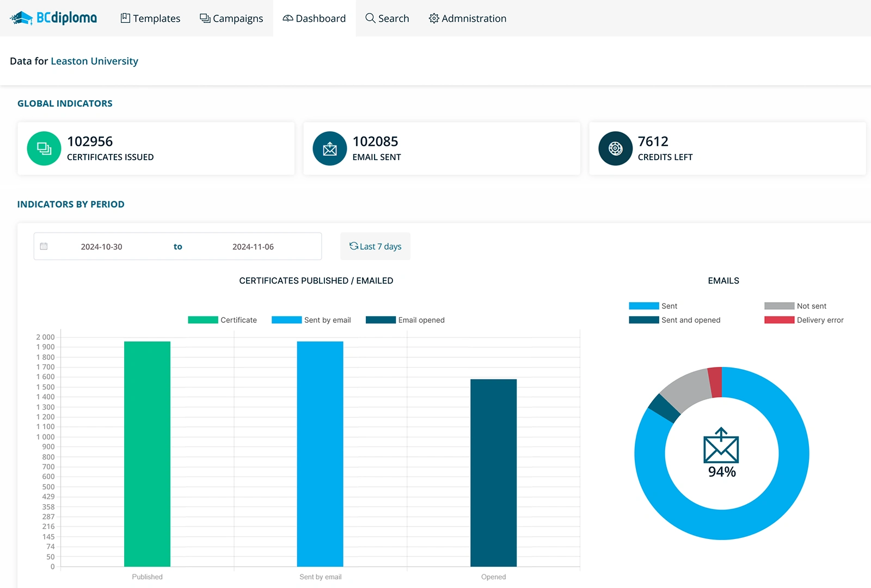
Task: Click the credits left coin icon
Action: tap(615, 148)
